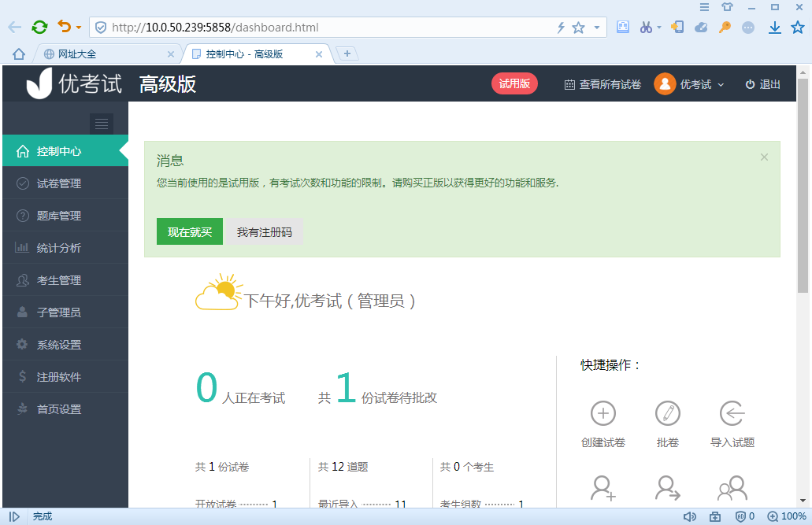Click 退出 to log out
Screen dimensions: 812x525
[763, 84]
